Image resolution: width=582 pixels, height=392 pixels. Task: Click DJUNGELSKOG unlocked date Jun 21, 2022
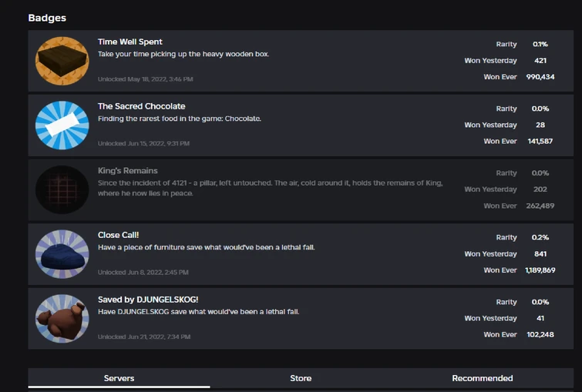click(143, 337)
